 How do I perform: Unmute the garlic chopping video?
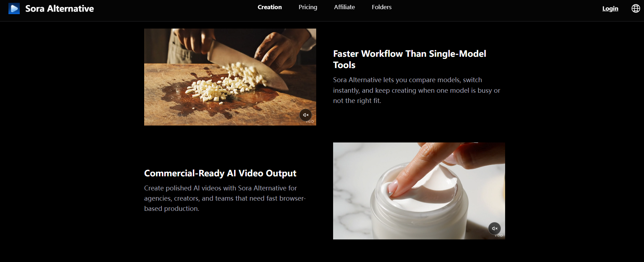306,115
